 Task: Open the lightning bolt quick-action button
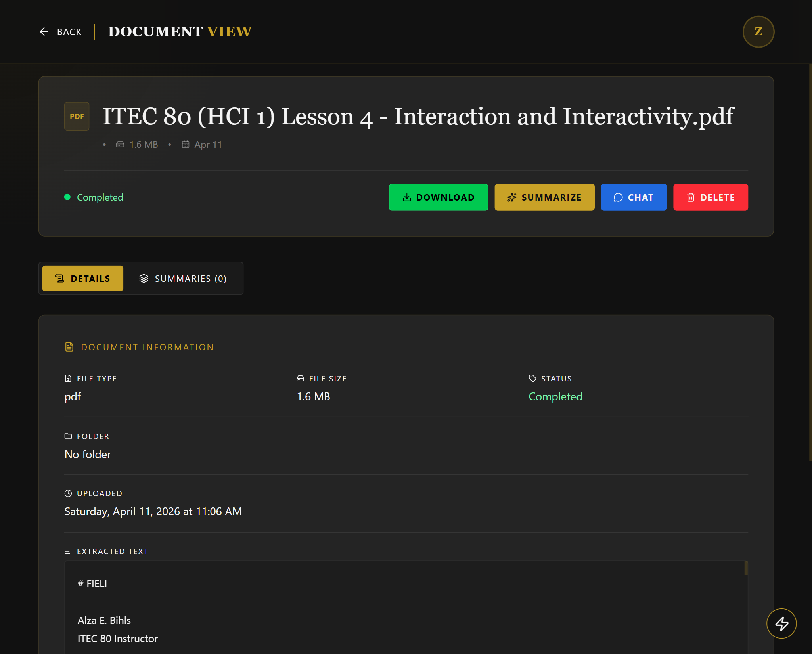point(781,623)
